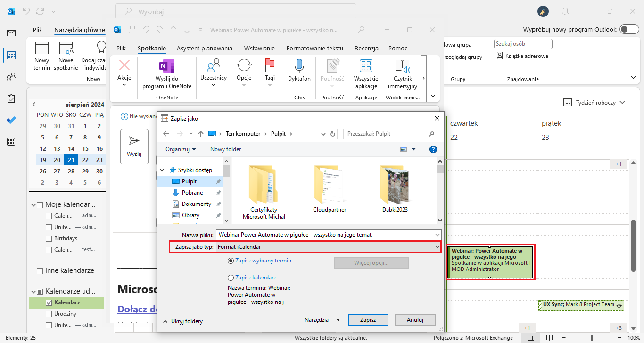Viewport: 644px width, 343px height.
Task: Switch to the Wstawianie tab
Action: coord(259,48)
